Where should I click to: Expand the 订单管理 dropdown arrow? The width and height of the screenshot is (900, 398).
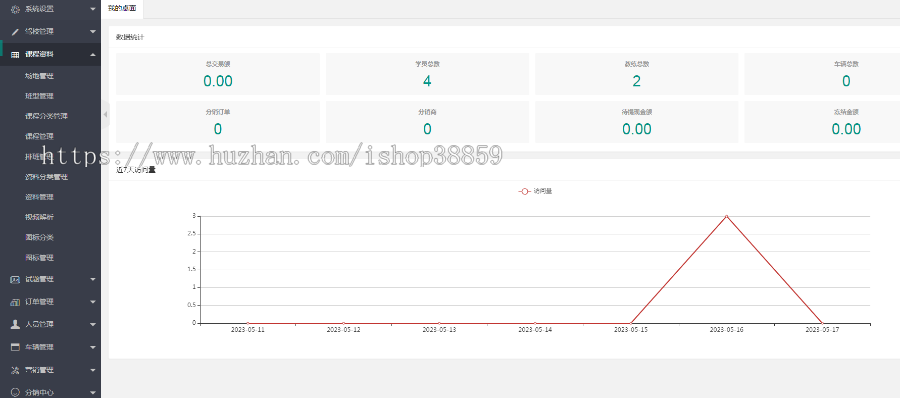[x=93, y=302]
